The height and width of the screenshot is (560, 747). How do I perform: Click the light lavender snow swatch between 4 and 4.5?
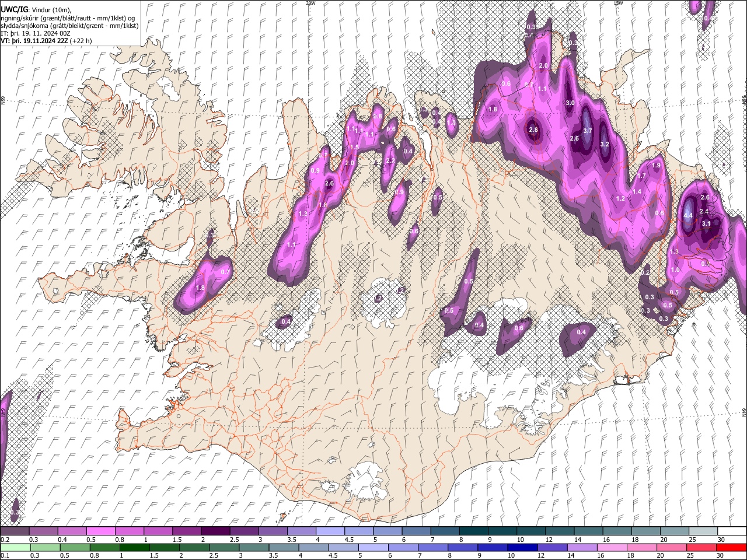click(329, 531)
